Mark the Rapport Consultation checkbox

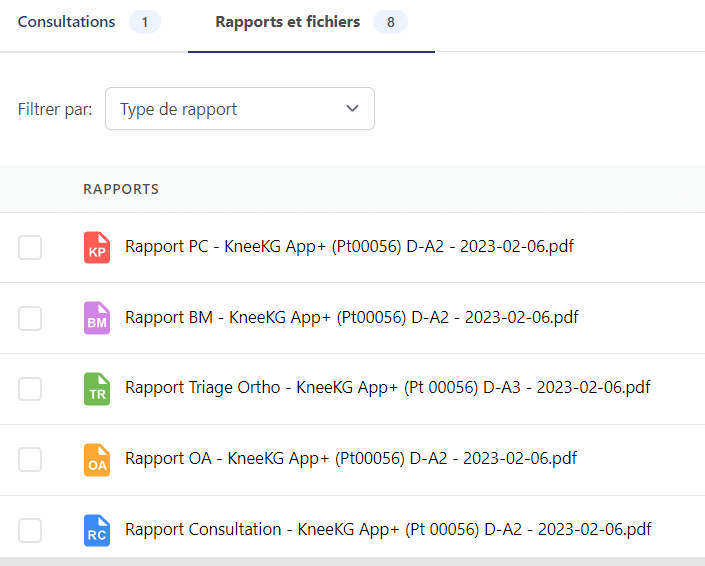tap(30, 530)
